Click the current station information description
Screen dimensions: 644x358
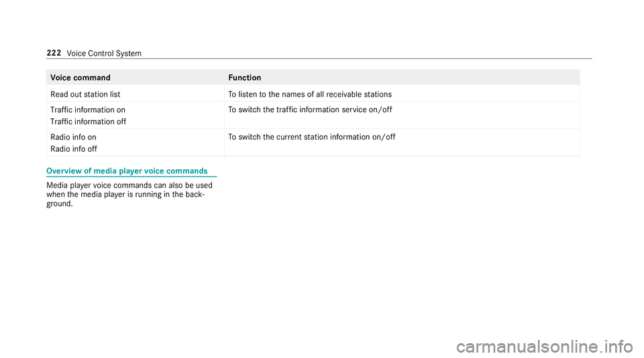click(x=312, y=137)
